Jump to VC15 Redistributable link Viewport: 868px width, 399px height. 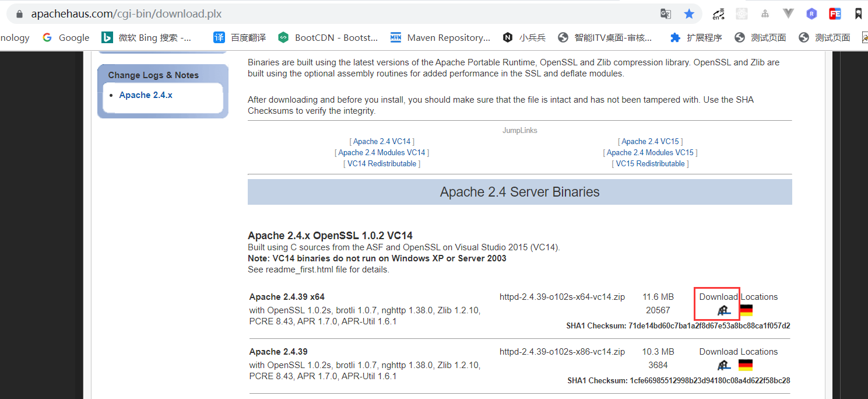coord(650,164)
